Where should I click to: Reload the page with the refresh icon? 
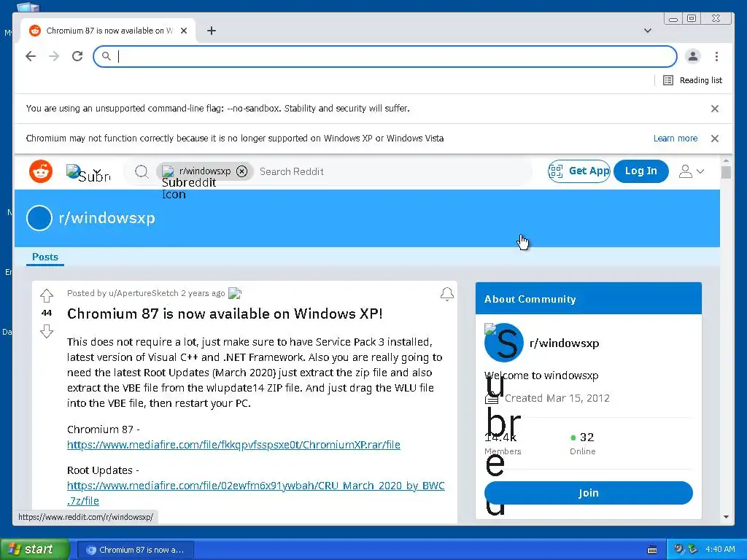coord(77,56)
